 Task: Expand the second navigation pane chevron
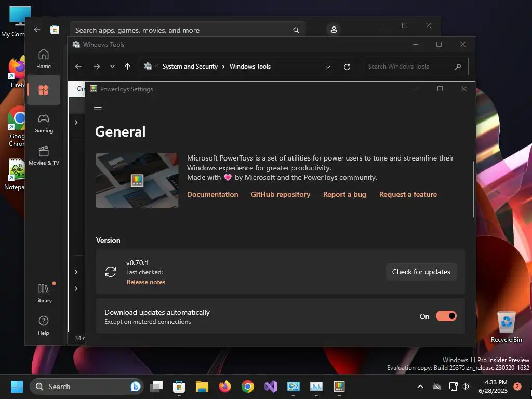click(76, 272)
